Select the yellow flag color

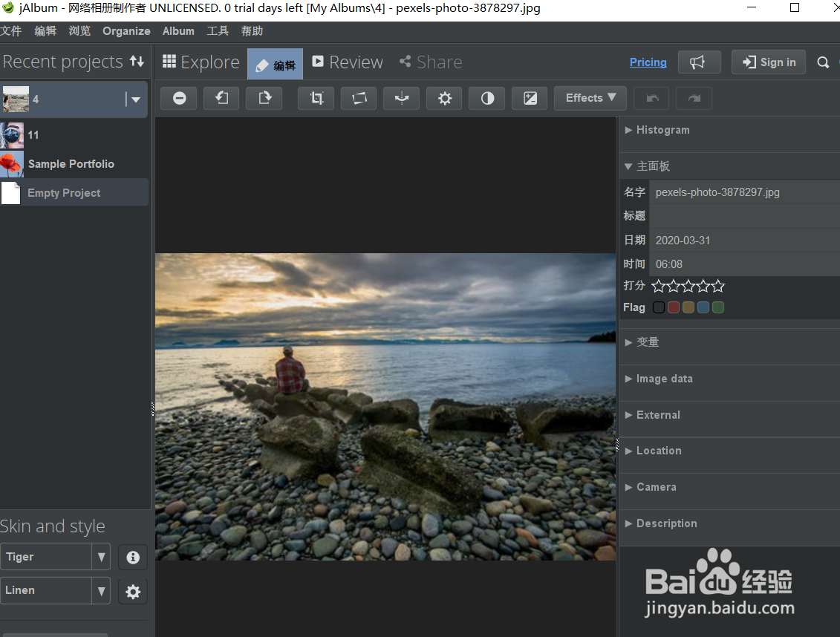click(688, 307)
